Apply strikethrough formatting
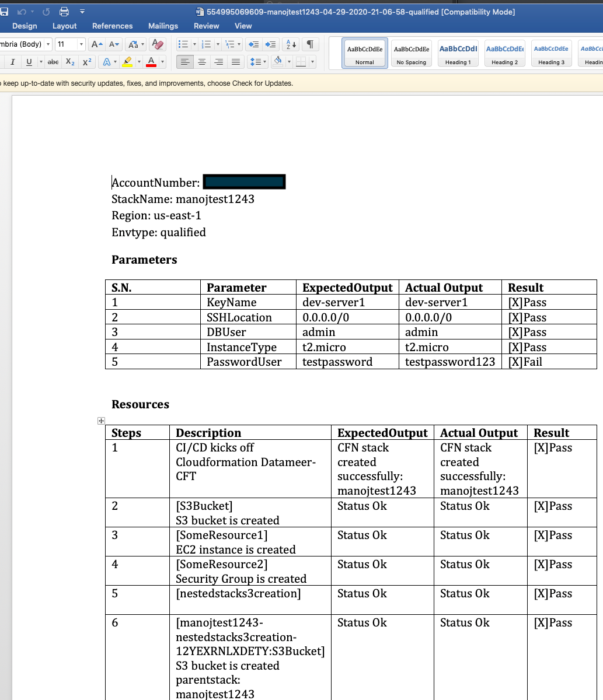Image resolution: width=603 pixels, height=700 pixels. [x=53, y=62]
